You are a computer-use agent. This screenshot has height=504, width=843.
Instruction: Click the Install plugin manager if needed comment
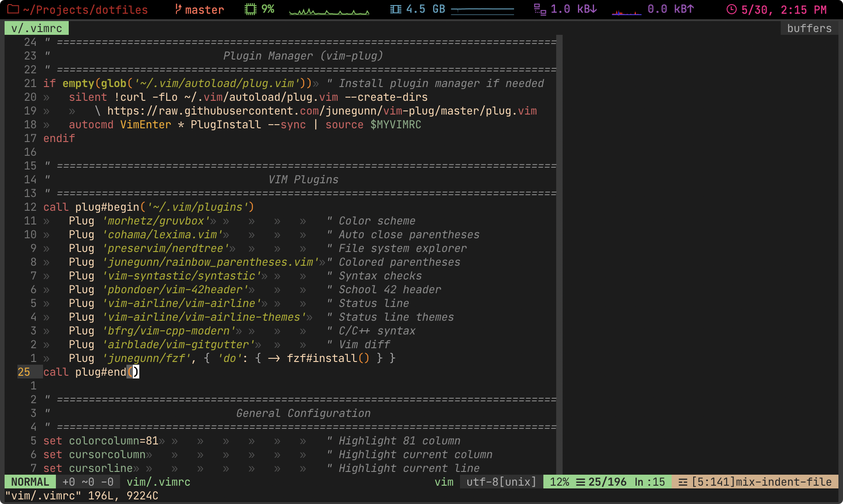pyautogui.click(x=435, y=83)
